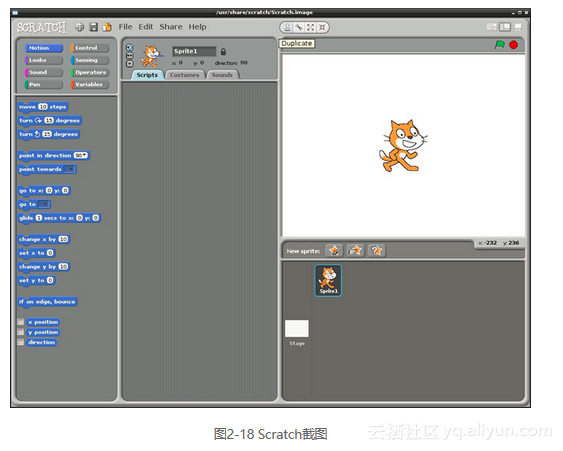The height and width of the screenshot is (451, 563).
Task: Set rotation style to don't rotate
Action: pos(130,64)
